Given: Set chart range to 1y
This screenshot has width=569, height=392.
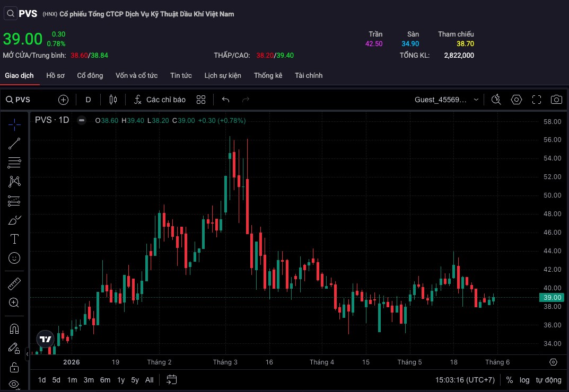Looking at the screenshot, I should [121, 380].
